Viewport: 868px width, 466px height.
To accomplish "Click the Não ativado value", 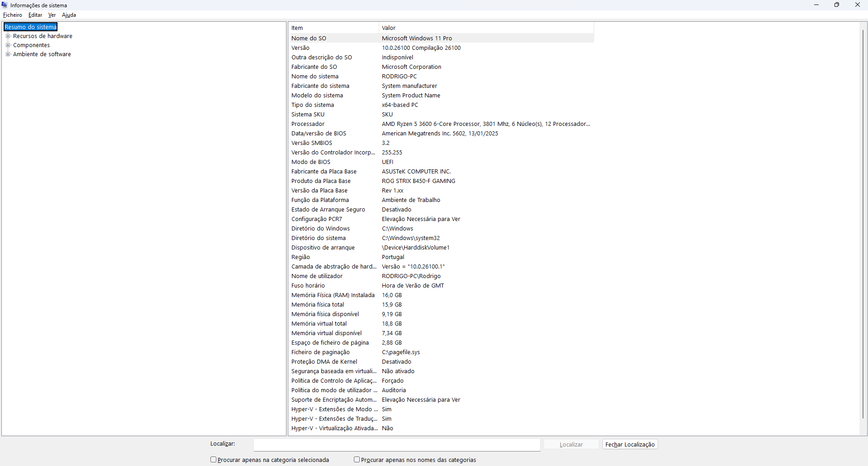I will [x=398, y=371].
